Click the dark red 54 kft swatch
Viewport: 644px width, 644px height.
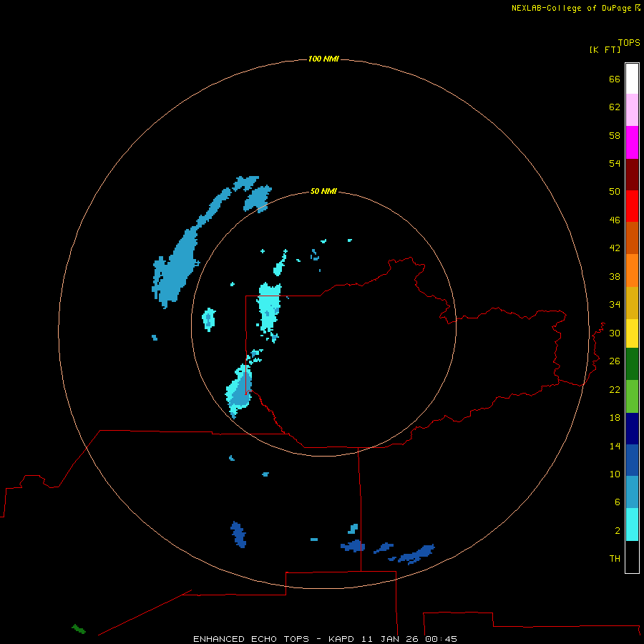[x=632, y=174]
